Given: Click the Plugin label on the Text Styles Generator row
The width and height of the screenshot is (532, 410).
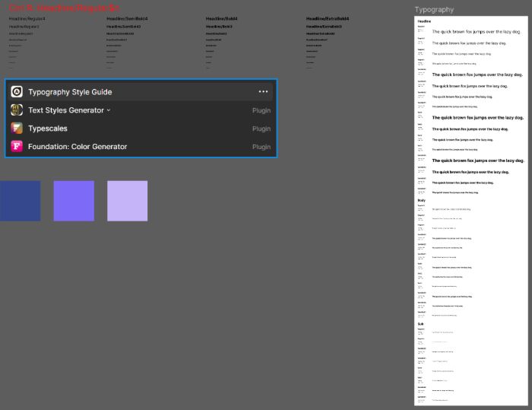Looking at the screenshot, I should point(261,110).
